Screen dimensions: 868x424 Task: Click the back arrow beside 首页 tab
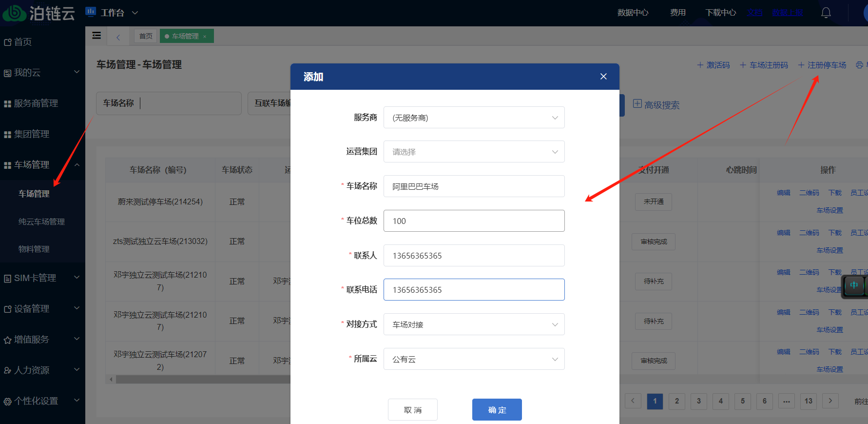click(118, 37)
